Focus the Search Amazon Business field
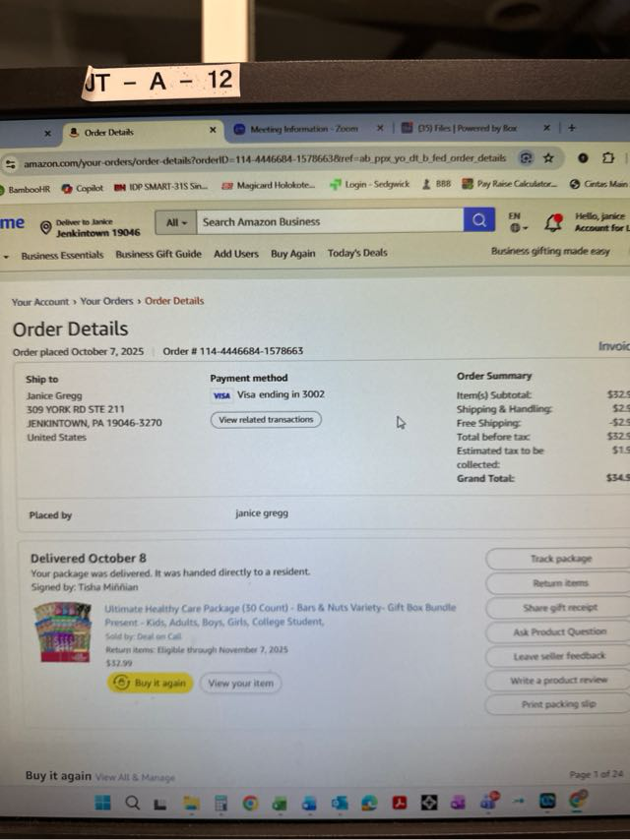 coord(330,221)
